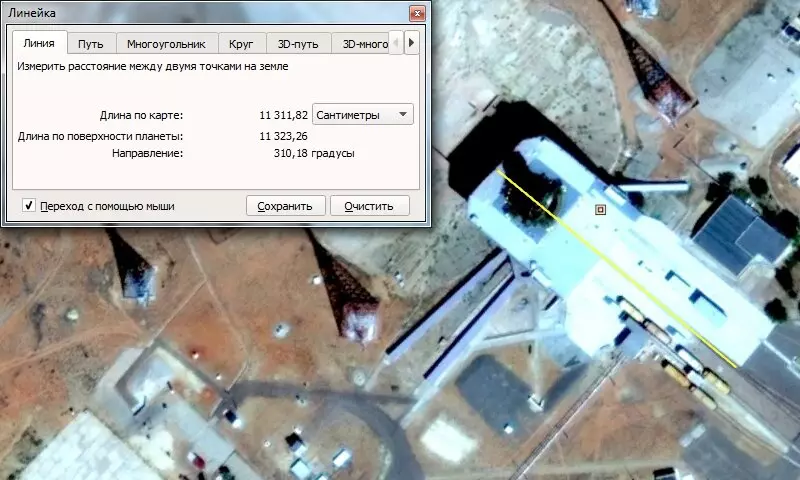Image resolution: width=800 pixels, height=480 pixels.
Task: Click the square cursor marker on the map
Action: click(x=600, y=210)
